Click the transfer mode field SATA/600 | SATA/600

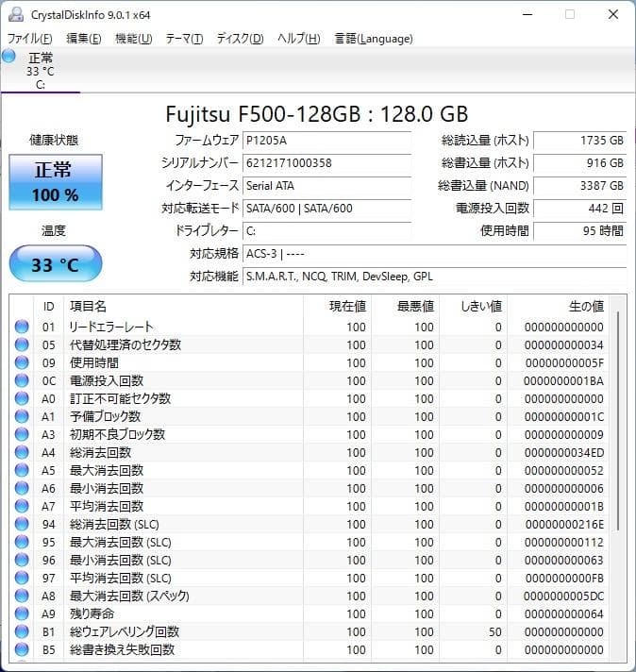[x=327, y=209]
